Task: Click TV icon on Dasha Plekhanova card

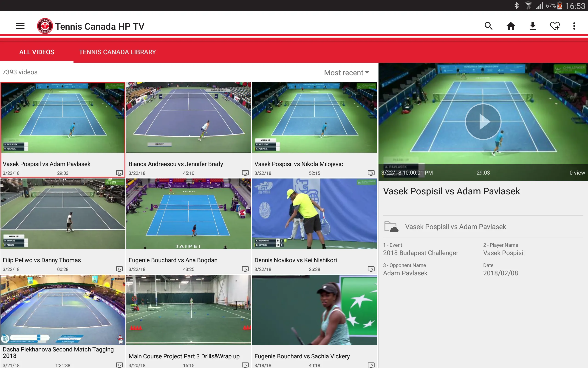Action: pos(119,365)
